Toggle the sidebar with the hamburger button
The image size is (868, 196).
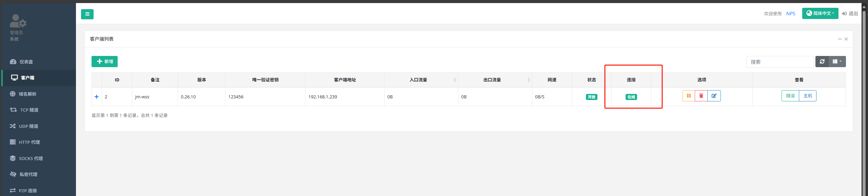87,14
